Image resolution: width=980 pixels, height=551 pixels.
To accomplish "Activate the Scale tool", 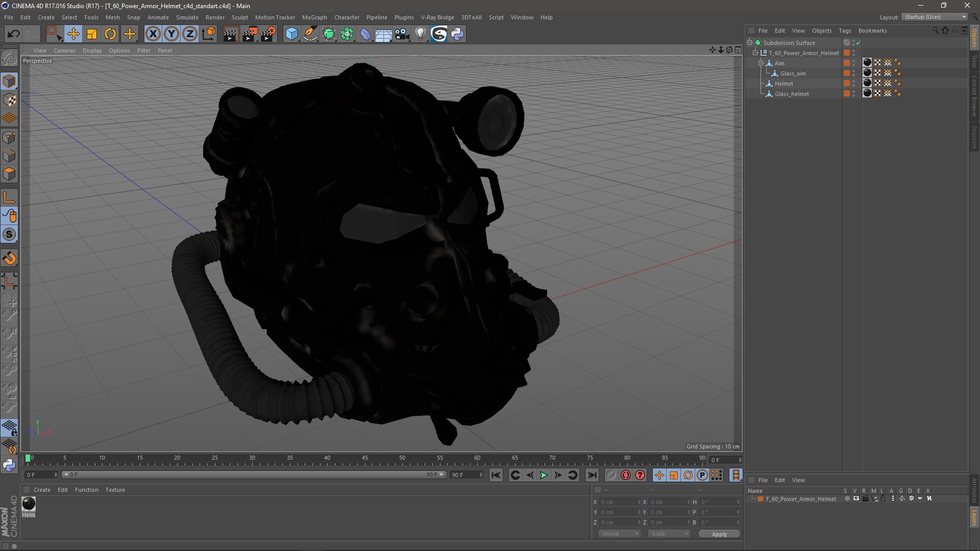I will click(92, 34).
